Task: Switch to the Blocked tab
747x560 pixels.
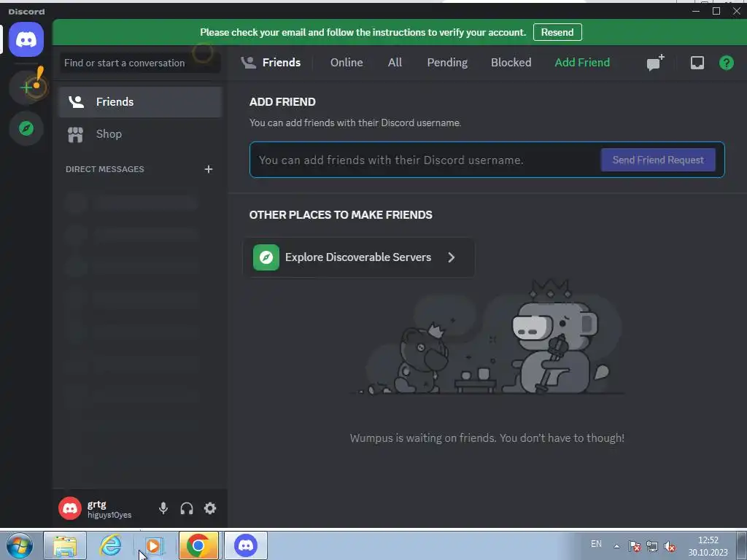Action: click(x=511, y=63)
